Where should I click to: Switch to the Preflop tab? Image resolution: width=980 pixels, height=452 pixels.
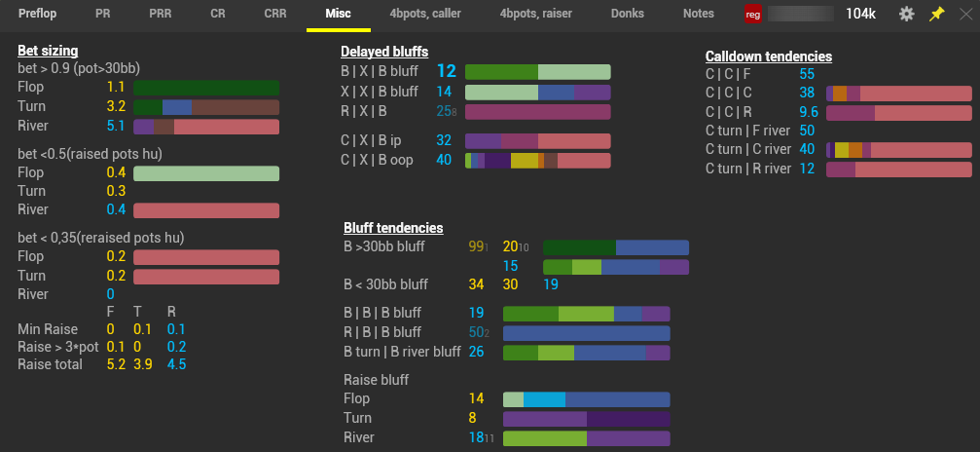coord(43,14)
